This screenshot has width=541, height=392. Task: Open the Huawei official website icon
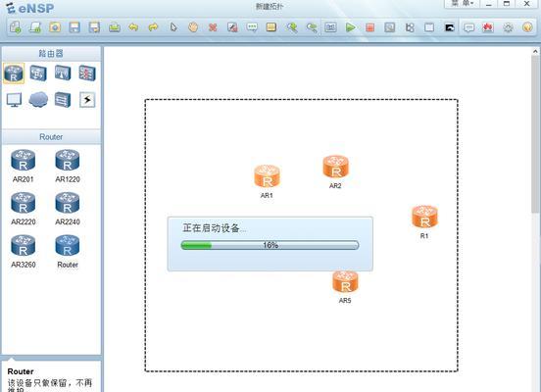point(488,27)
